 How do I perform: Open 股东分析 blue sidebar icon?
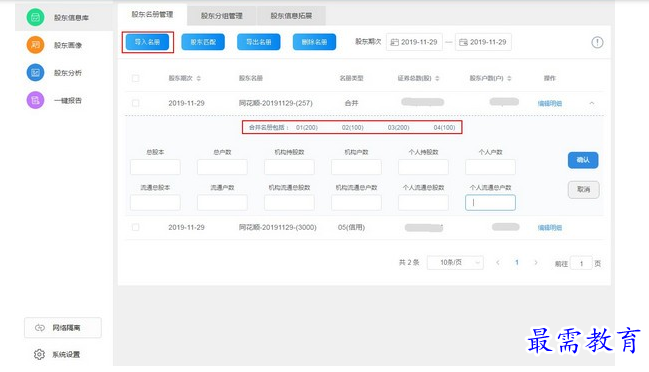point(35,72)
